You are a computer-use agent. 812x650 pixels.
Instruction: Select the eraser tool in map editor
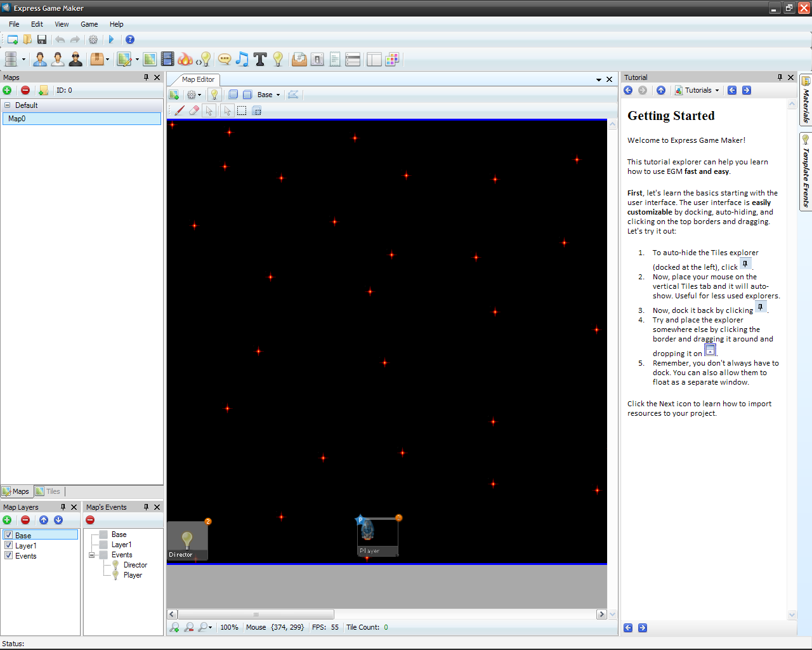194,110
